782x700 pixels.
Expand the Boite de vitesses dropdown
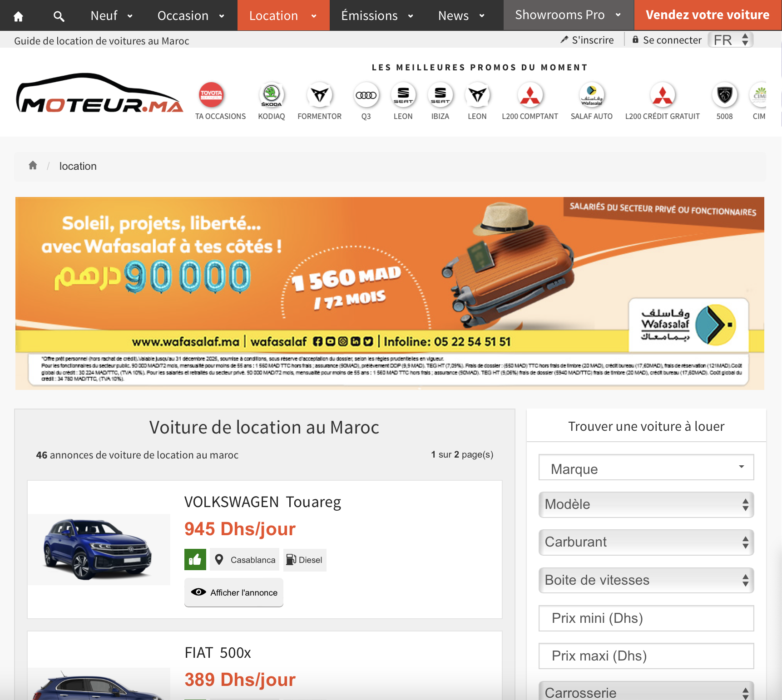coord(646,580)
